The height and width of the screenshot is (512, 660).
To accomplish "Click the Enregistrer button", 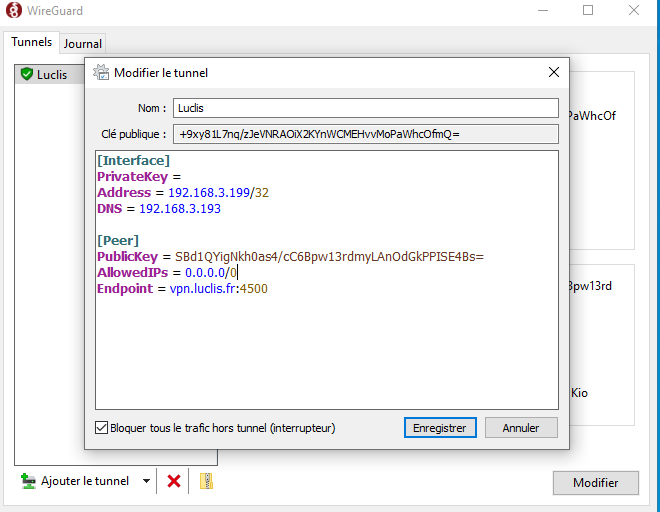I will coord(440,428).
